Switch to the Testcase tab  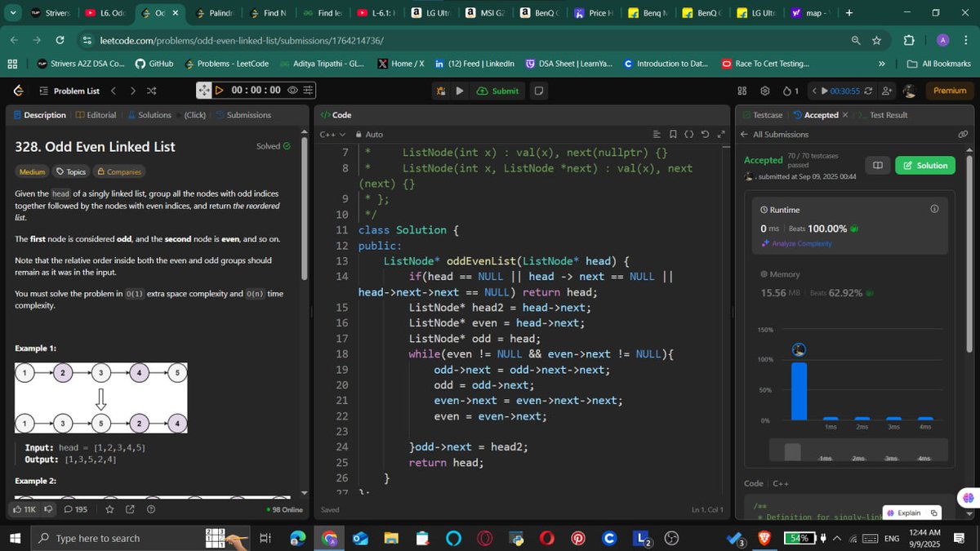[763, 115]
